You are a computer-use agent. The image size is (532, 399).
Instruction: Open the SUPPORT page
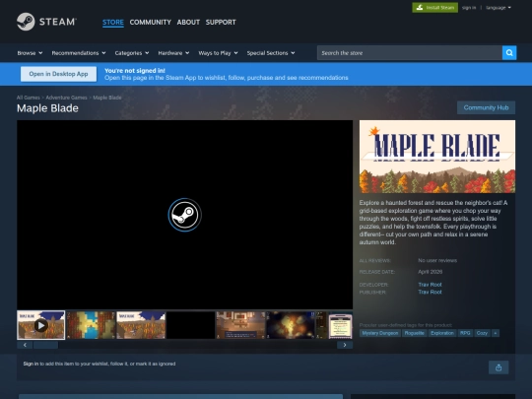(221, 22)
